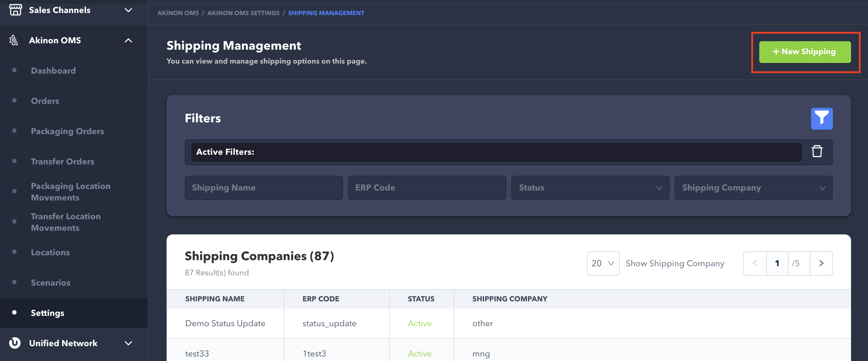The image size is (868, 361).
Task: Open the Status filter dropdown
Action: pos(590,188)
